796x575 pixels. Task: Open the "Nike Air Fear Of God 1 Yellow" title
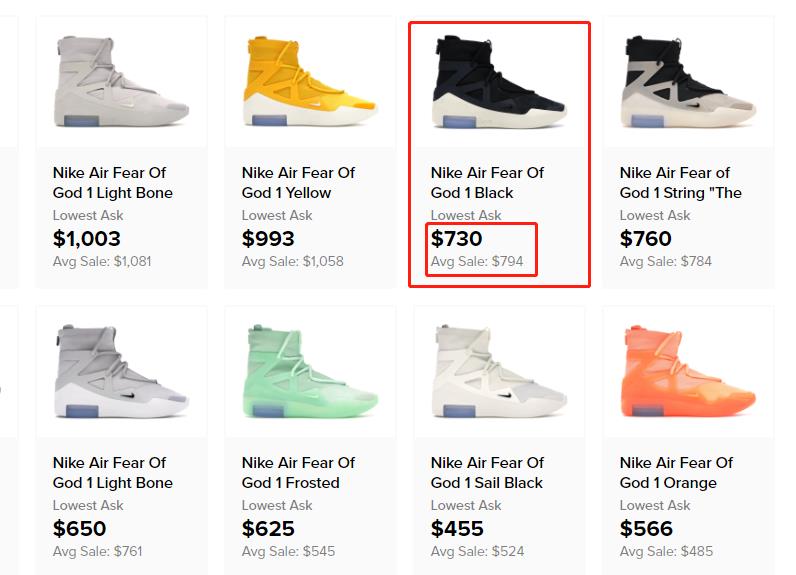point(298,183)
